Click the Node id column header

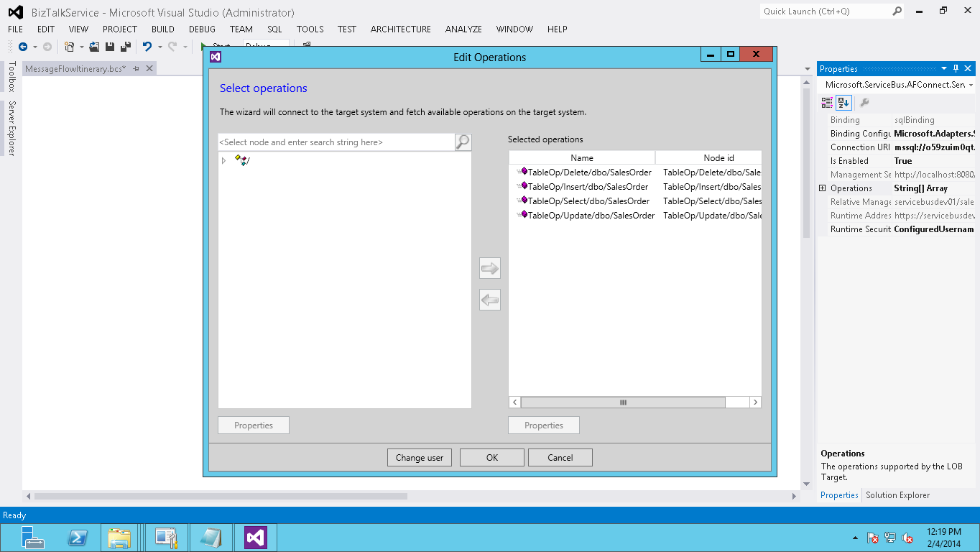click(708, 157)
